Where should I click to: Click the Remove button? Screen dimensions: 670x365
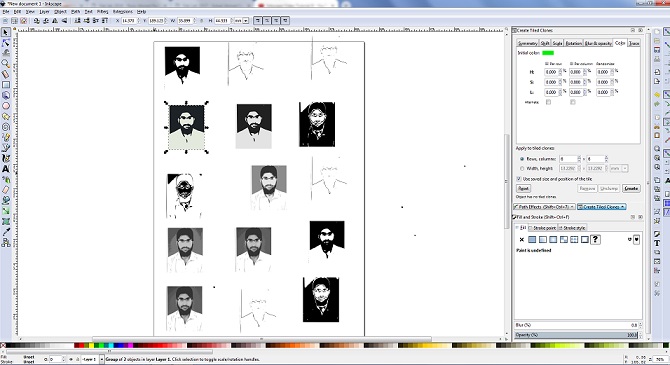[x=587, y=188]
